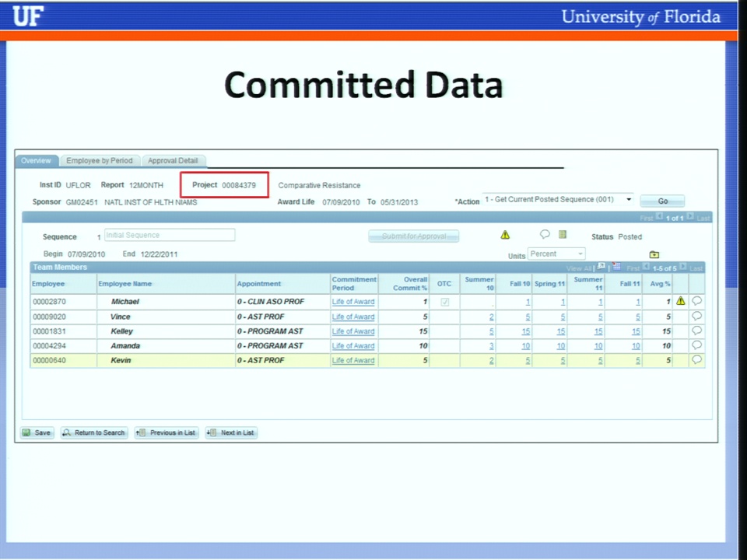Image resolution: width=747 pixels, height=560 pixels.
Task: Open Kelley's Fall 10 value link
Action: click(525, 331)
